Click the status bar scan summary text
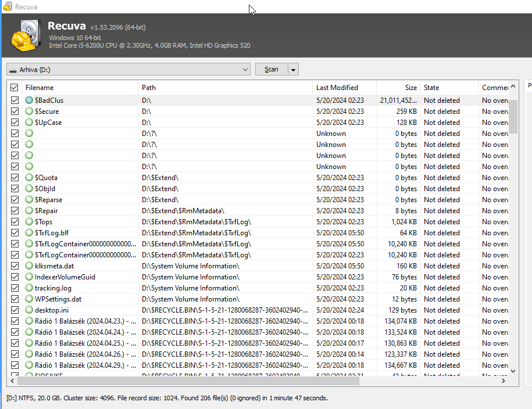 167,398
